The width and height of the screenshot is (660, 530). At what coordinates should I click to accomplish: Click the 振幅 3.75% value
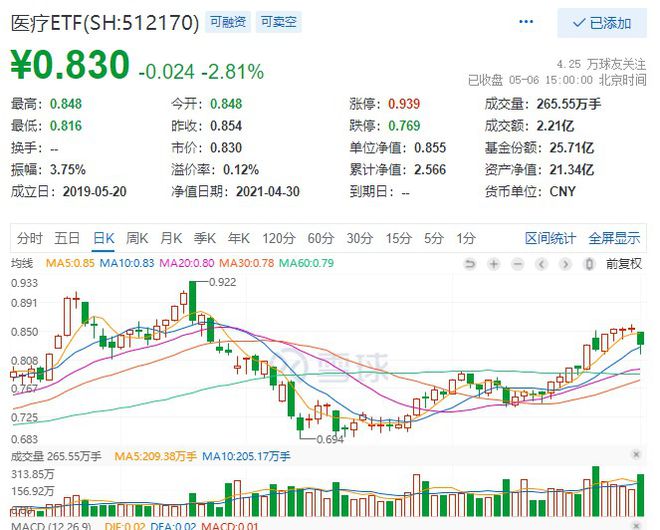tap(68, 170)
